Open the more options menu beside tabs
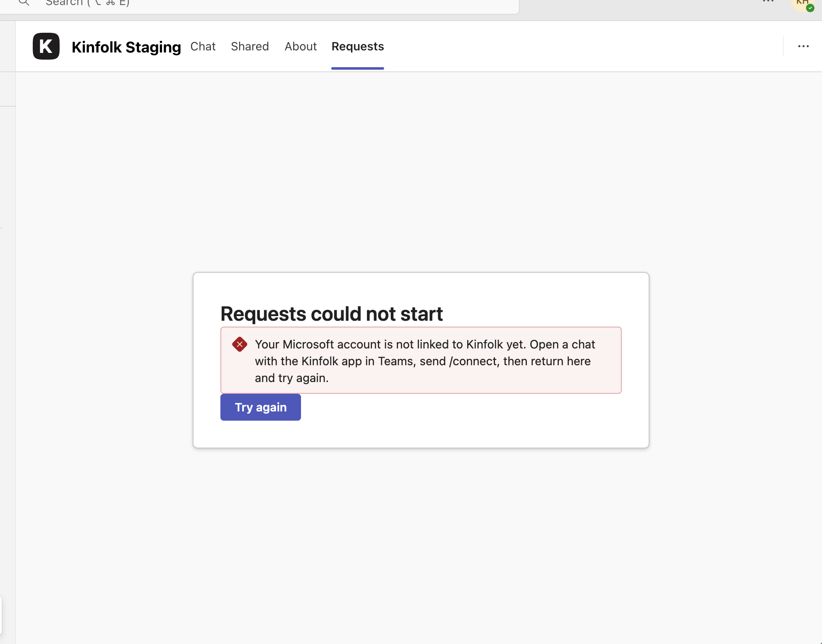 tap(804, 46)
